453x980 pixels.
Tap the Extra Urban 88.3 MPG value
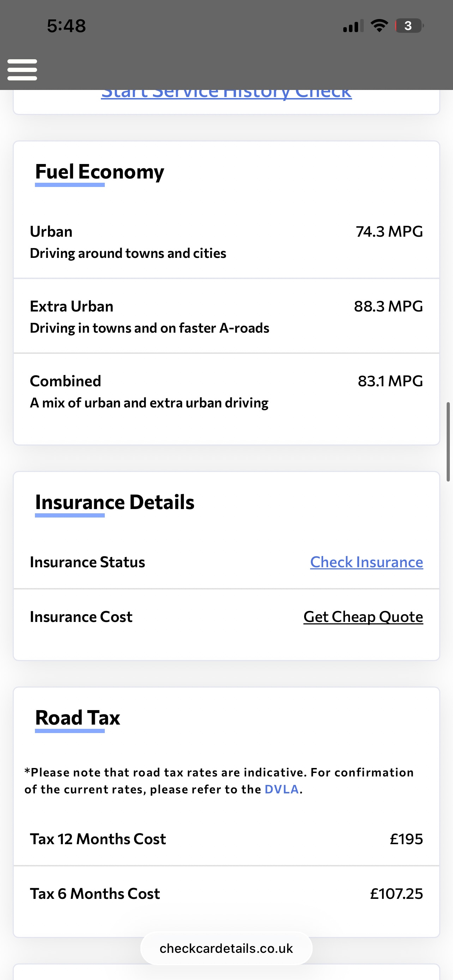click(x=388, y=306)
